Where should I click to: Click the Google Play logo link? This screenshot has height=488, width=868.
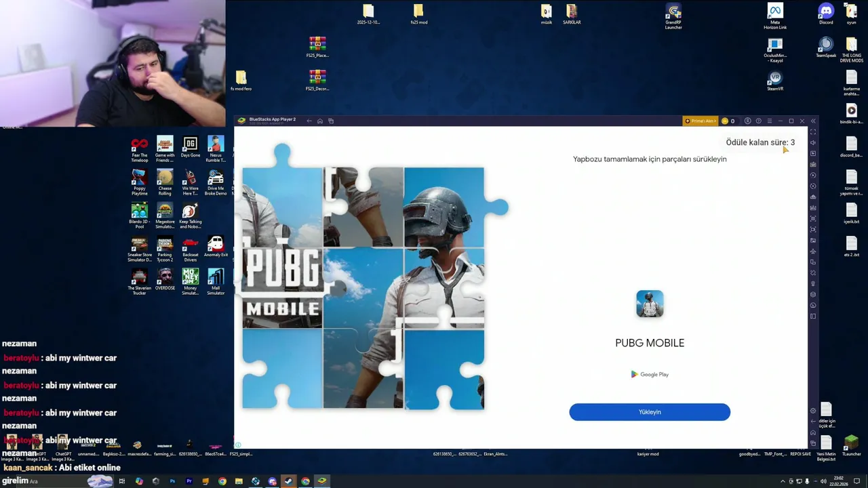[650, 374]
